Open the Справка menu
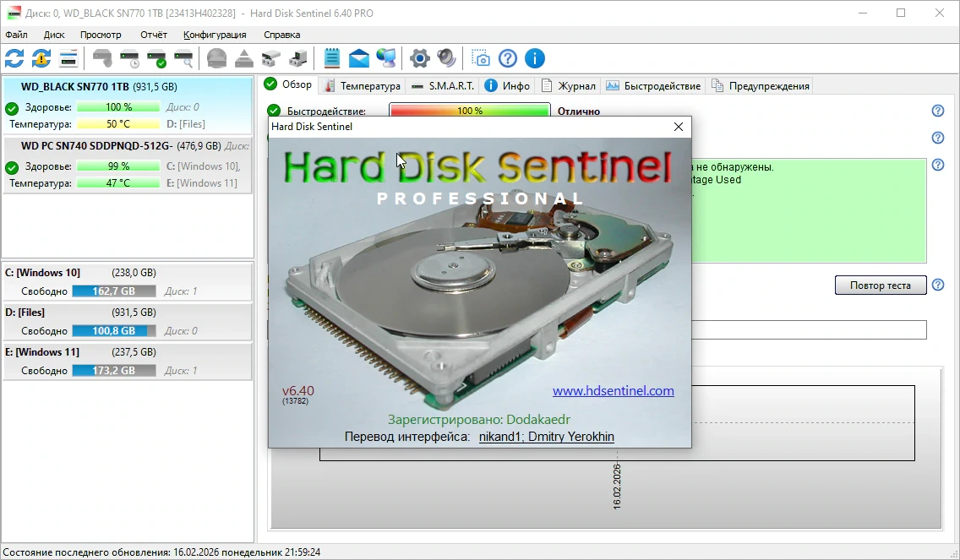 coord(281,35)
